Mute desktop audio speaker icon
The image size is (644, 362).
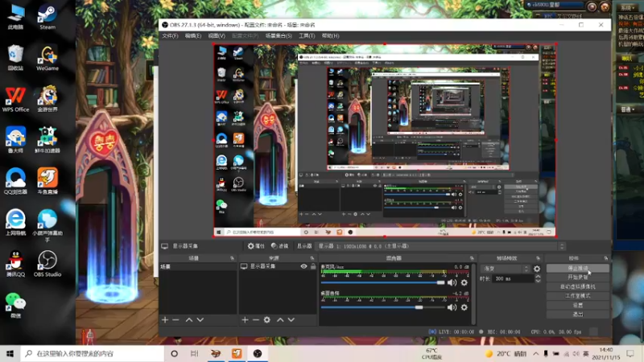pos(452,307)
